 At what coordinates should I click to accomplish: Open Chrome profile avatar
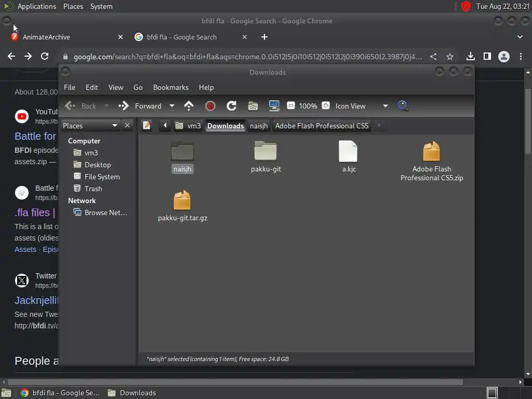pyautogui.click(x=504, y=56)
